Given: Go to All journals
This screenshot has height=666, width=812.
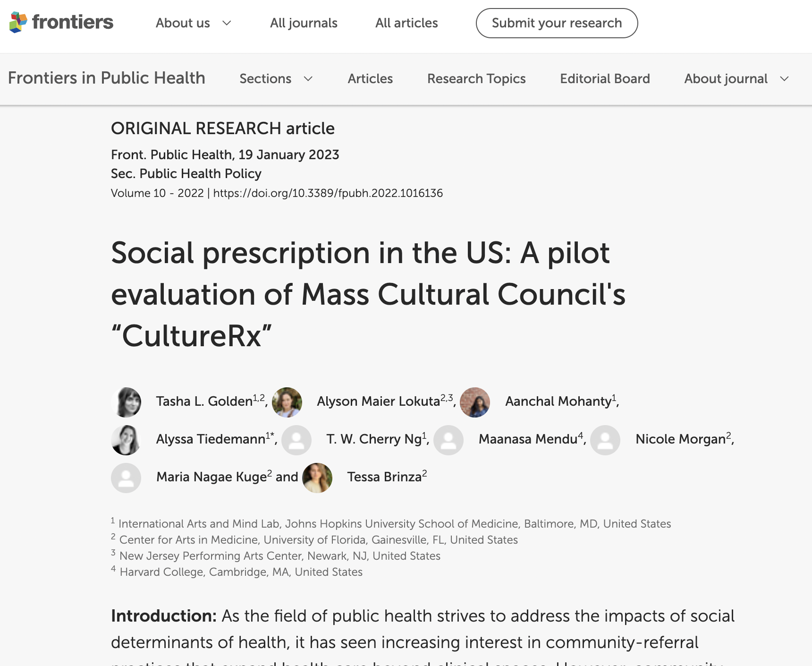Looking at the screenshot, I should pyautogui.click(x=304, y=23).
